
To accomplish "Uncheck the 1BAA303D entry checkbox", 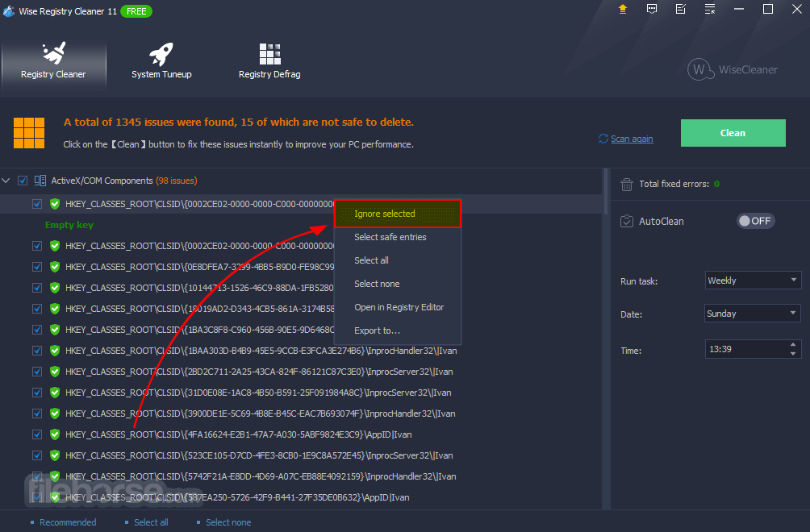I will pos(37,351).
